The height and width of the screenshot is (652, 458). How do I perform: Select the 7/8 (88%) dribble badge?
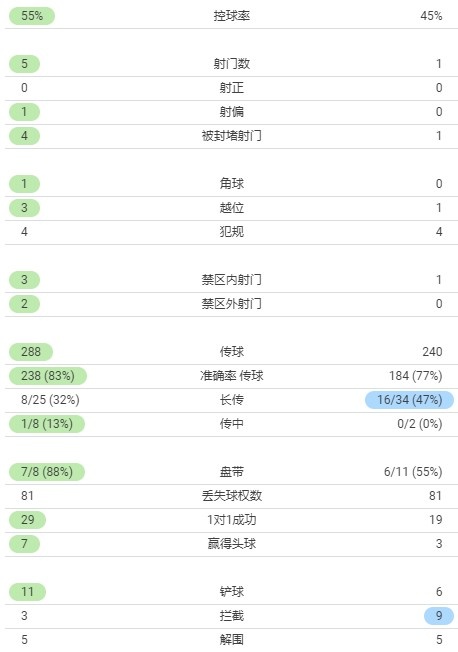click(47, 472)
